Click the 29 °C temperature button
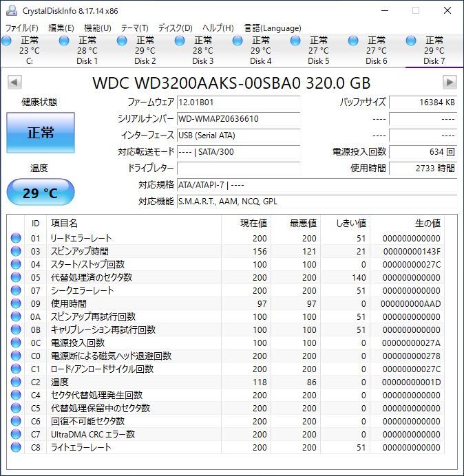The width and height of the screenshot is (464, 476). click(x=41, y=193)
